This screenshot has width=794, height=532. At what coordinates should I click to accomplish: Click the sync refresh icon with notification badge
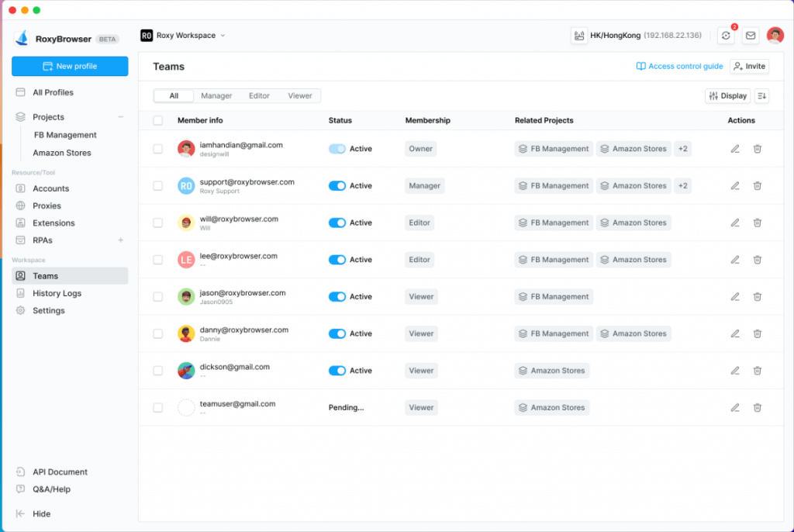coord(726,36)
